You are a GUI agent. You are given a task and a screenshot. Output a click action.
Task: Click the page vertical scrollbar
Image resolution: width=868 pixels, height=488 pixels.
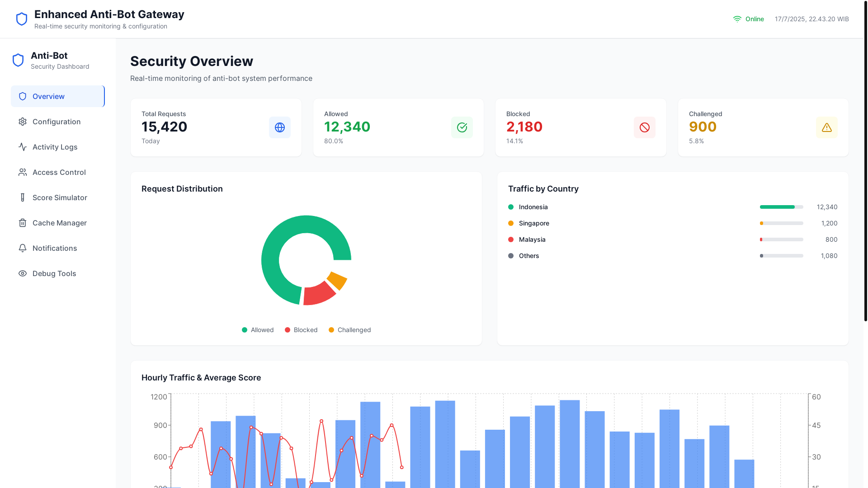[865, 160]
